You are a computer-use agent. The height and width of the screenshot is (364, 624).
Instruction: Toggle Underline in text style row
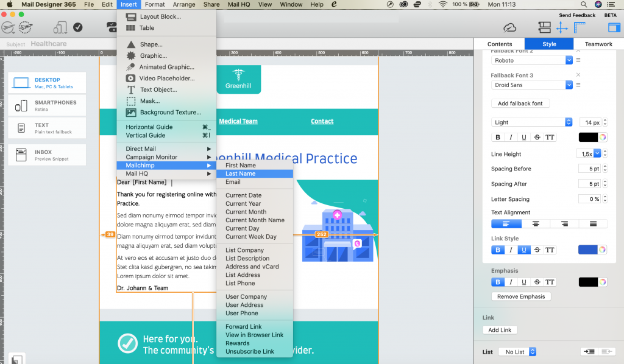(x=523, y=138)
